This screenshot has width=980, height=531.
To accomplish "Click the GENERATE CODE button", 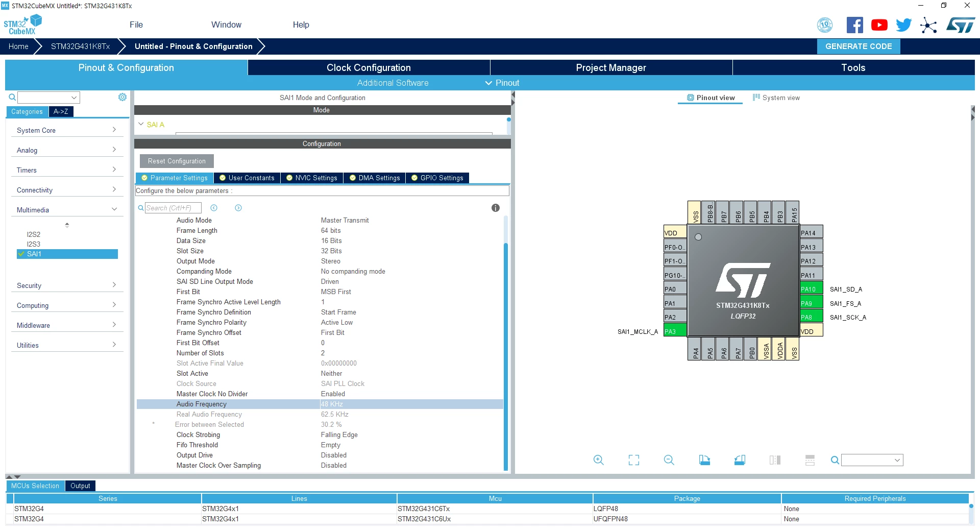I will [859, 46].
